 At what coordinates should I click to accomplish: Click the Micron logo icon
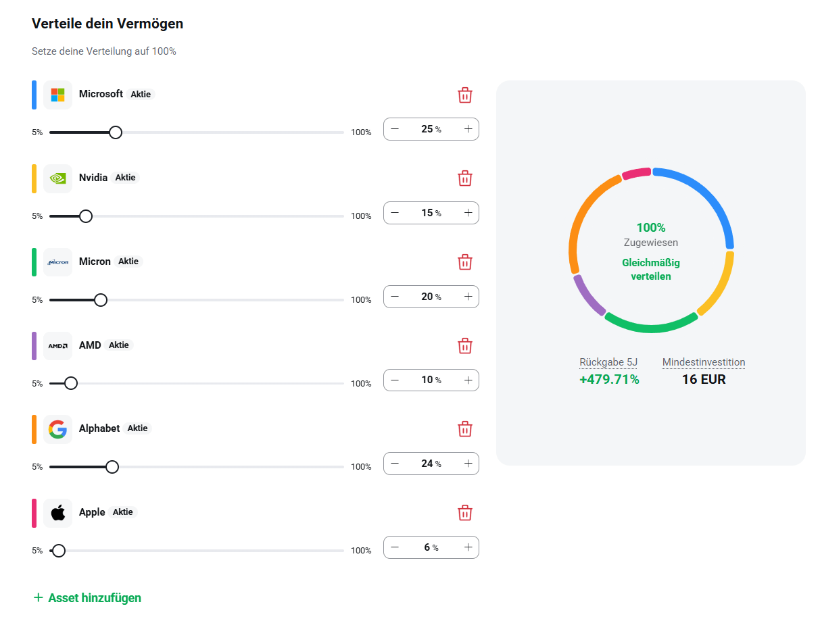[58, 262]
